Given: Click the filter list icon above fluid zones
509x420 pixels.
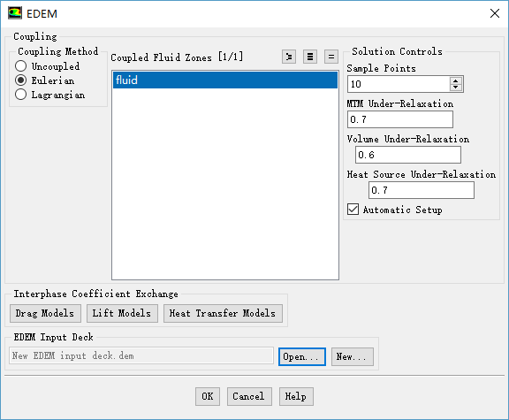Looking at the screenshot, I should tap(289, 57).
